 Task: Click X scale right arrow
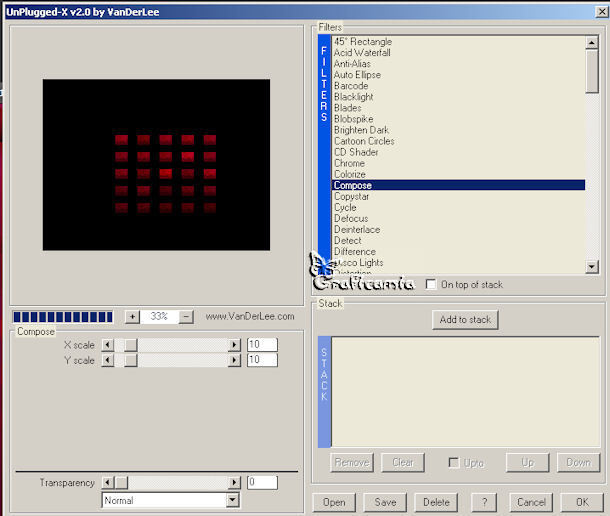[234, 345]
